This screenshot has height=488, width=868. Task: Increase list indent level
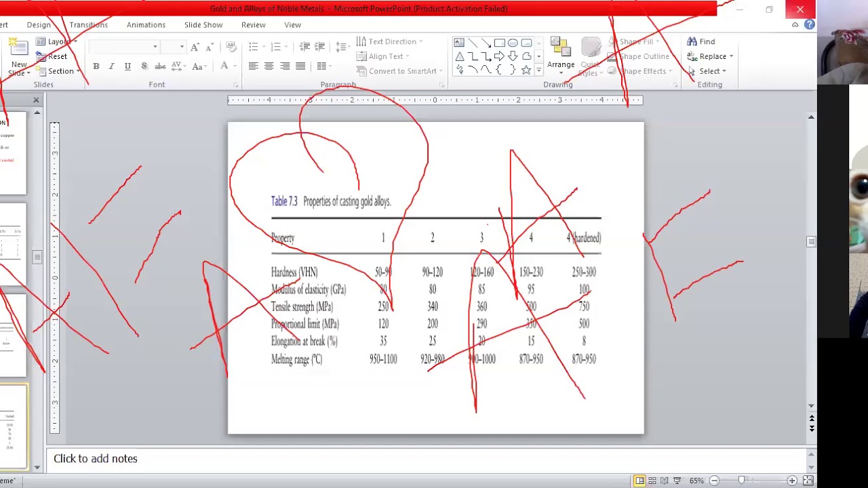tap(320, 47)
